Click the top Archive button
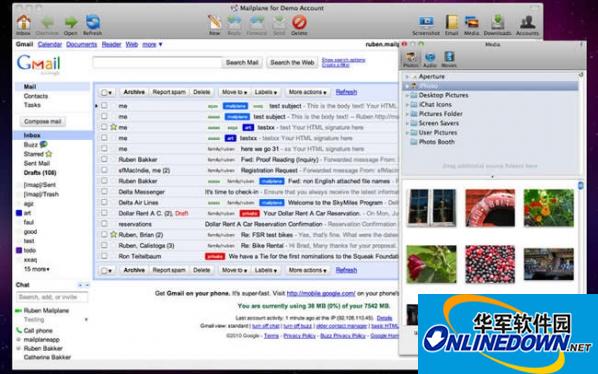This screenshot has width=598, height=374. pyautogui.click(x=134, y=92)
